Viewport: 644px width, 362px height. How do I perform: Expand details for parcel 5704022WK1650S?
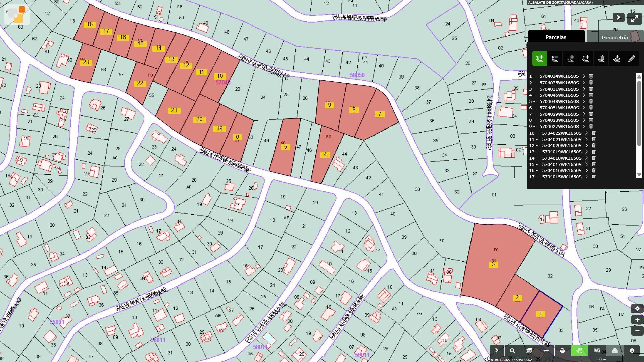click(587, 133)
